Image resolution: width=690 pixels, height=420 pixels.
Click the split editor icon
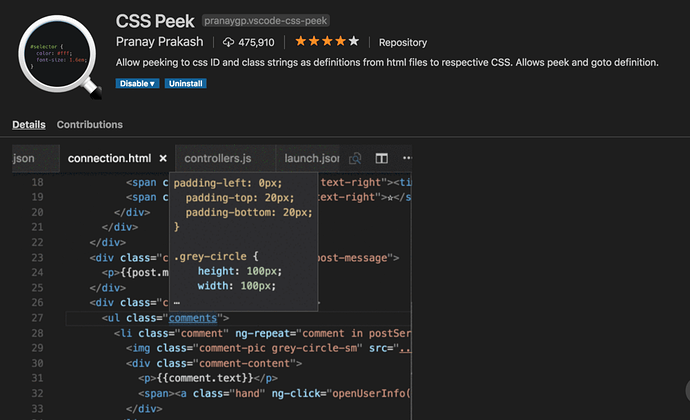381,158
